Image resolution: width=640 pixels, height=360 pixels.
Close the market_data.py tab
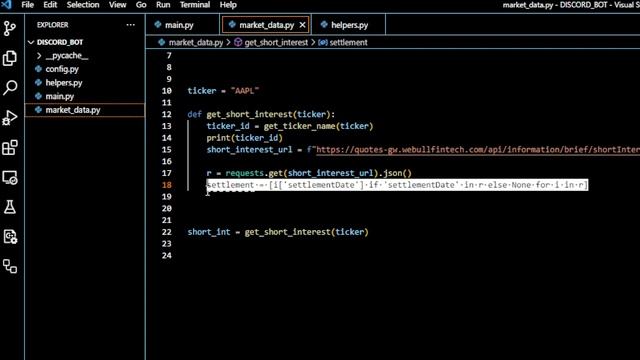(302, 25)
